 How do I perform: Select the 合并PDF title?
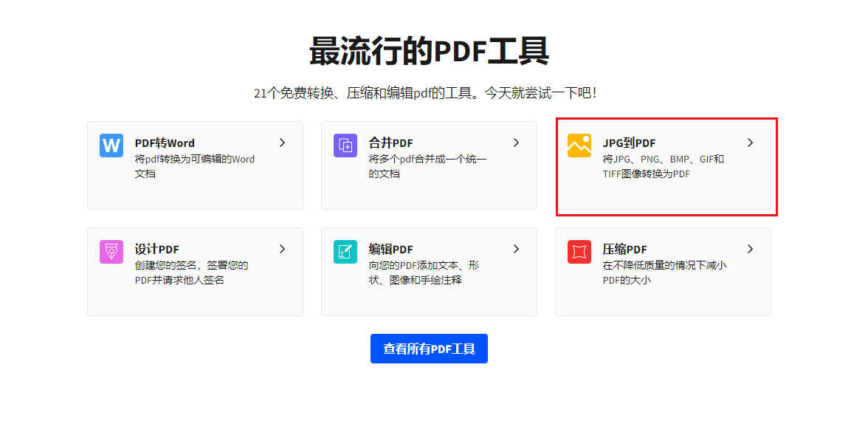(390, 143)
